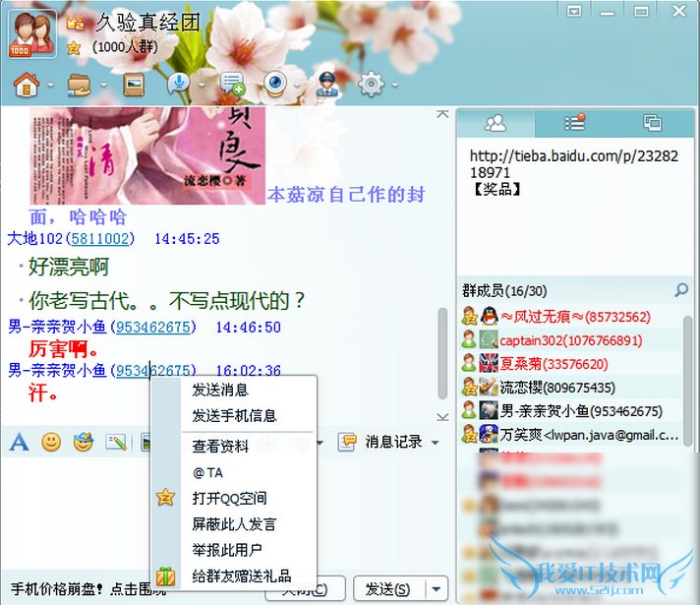Click the police officer report icon
700x605 pixels.
pos(328,84)
